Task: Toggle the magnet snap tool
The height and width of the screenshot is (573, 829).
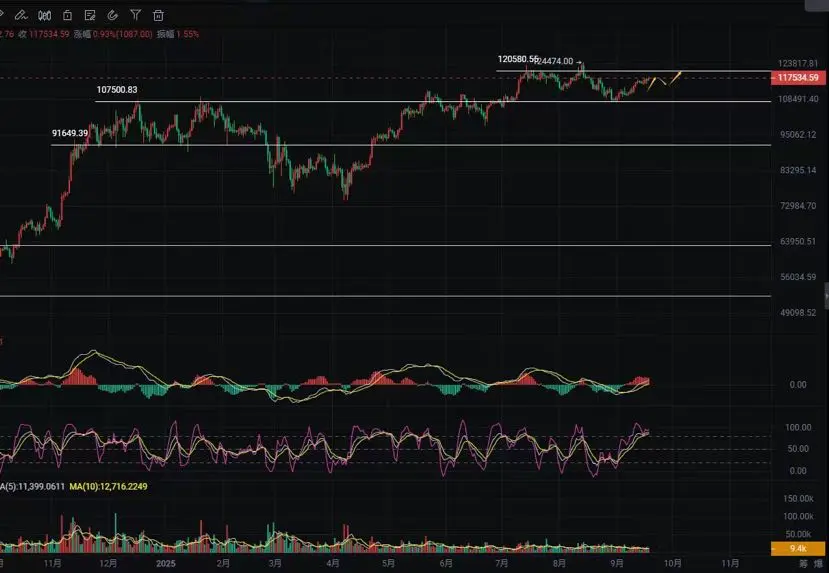Action: pos(113,15)
